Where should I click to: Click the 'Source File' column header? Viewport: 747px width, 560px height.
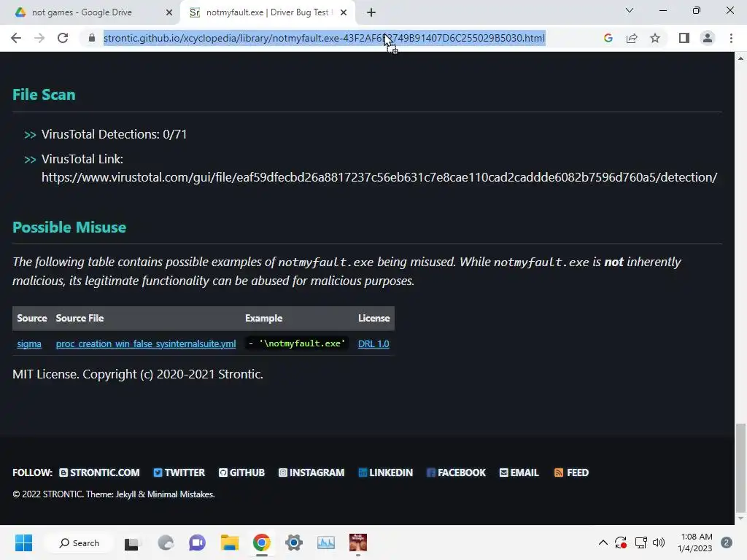(x=80, y=318)
